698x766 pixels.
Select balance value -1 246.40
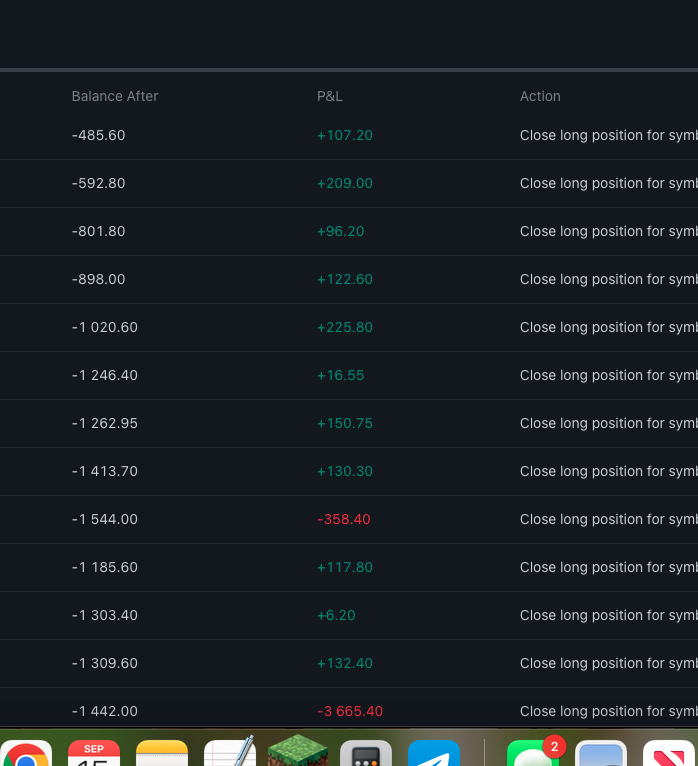(x=105, y=375)
